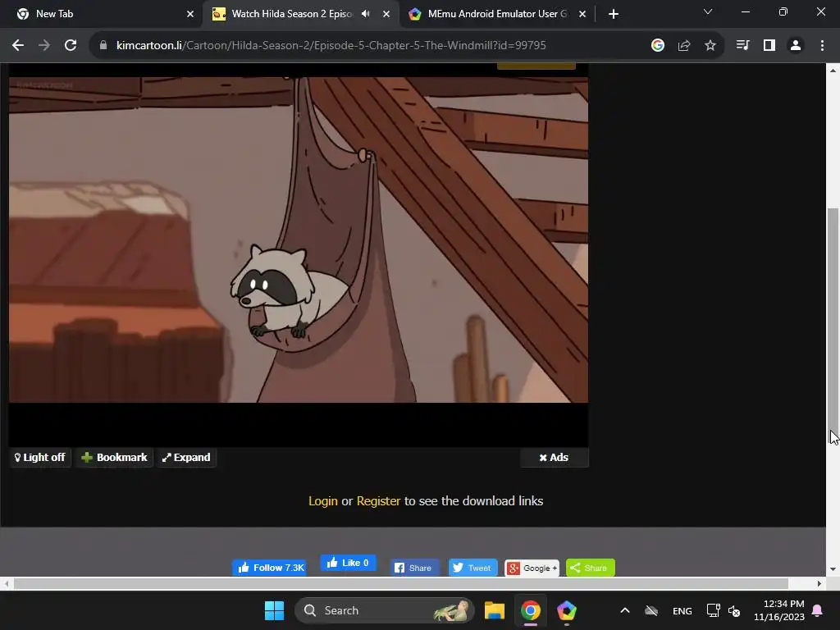Image resolution: width=840 pixels, height=630 pixels.
Task: Click the forward navigation arrow
Action: [44, 46]
